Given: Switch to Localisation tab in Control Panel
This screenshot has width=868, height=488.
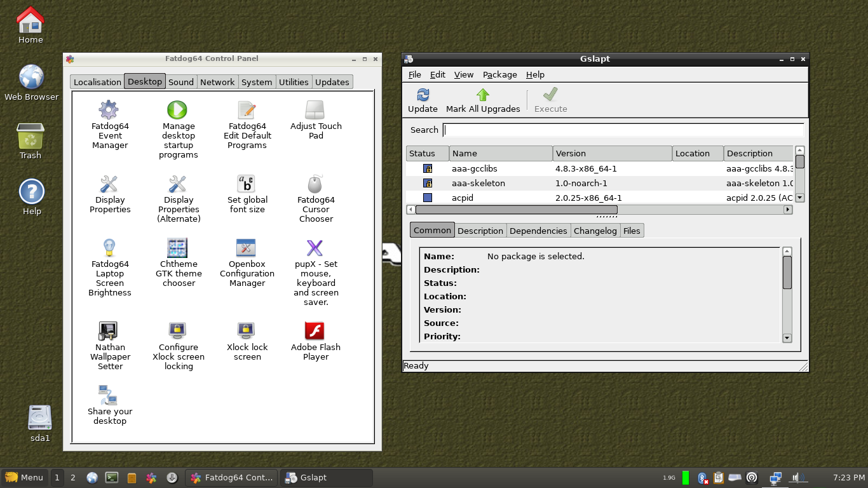Looking at the screenshot, I should pos(97,82).
